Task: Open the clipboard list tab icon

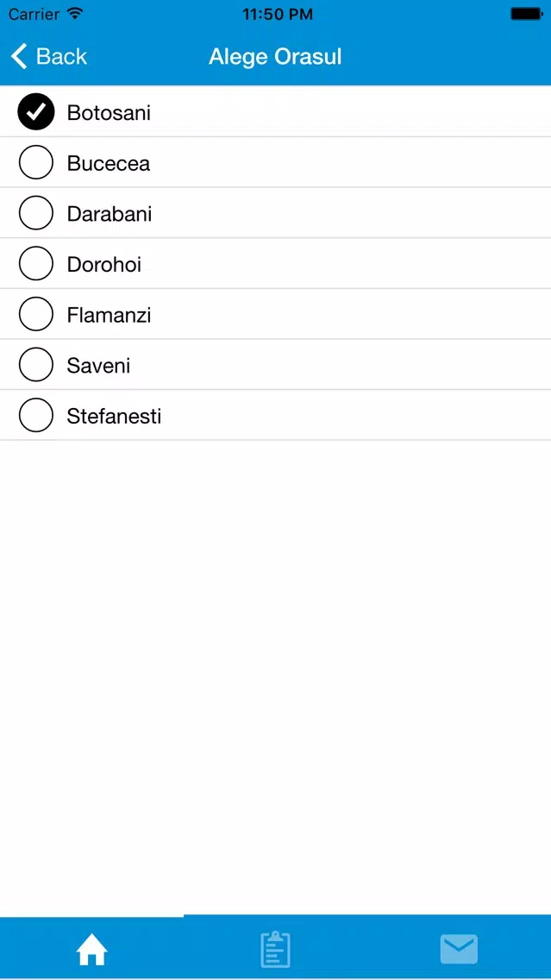Action: [x=276, y=949]
